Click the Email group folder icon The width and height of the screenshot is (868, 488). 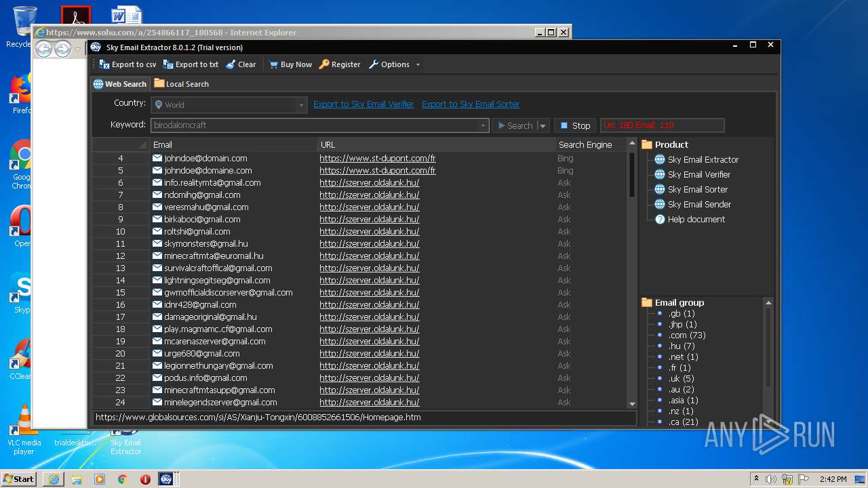pos(647,302)
